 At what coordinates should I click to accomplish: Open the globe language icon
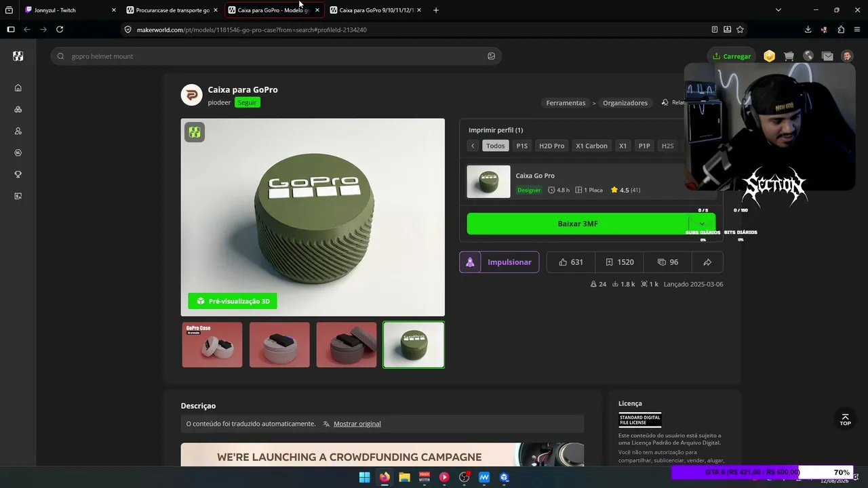[x=808, y=56]
